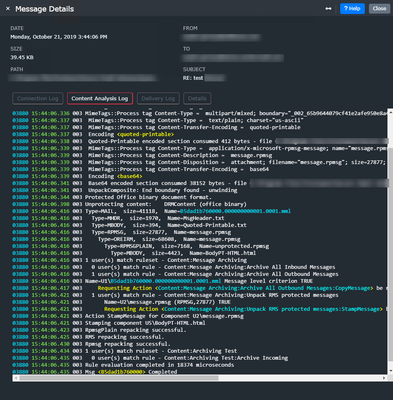393x400 pixels.
Task: Select the date 'Monday, October 21, 2019 3:44:06 PM'
Action: pos(59,37)
